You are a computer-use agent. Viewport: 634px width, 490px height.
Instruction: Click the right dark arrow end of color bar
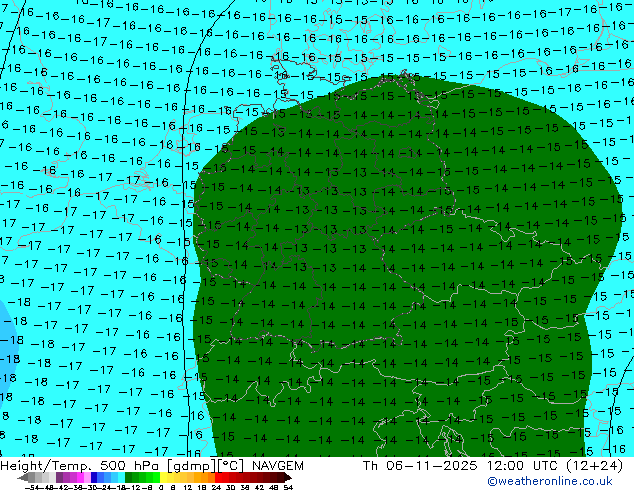pos(288,478)
